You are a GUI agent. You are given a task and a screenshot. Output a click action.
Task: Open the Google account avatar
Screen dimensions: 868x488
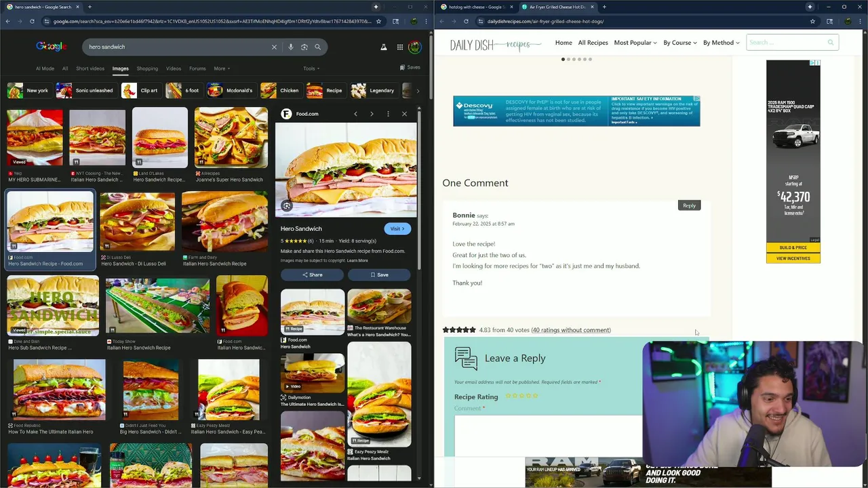coord(414,47)
